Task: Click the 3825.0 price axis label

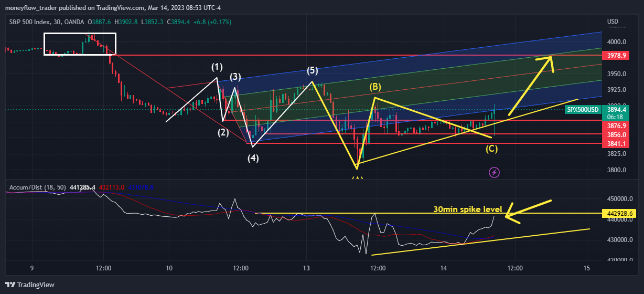Action: [x=617, y=154]
